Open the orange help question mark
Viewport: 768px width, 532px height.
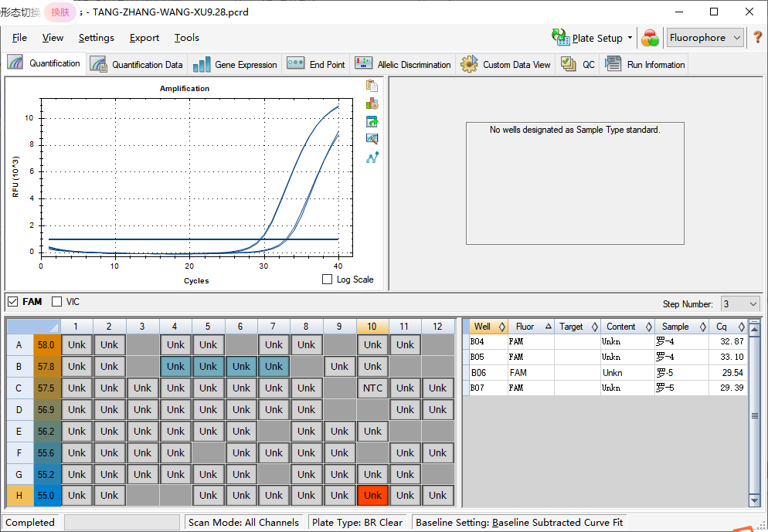click(757, 37)
